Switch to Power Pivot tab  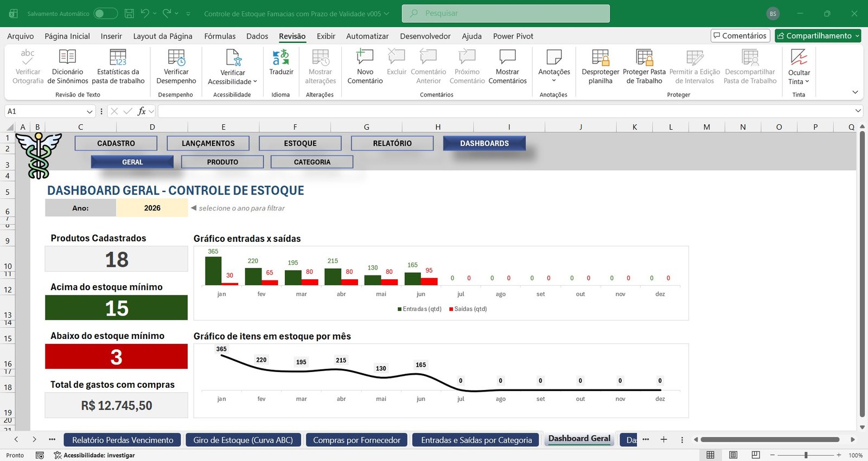[513, 36]
